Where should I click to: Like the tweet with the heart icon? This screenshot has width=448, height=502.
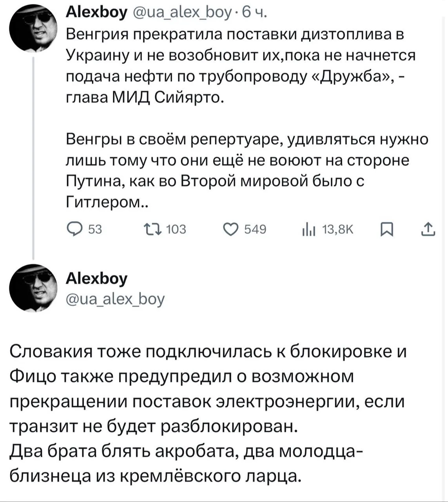click(231, 229)
